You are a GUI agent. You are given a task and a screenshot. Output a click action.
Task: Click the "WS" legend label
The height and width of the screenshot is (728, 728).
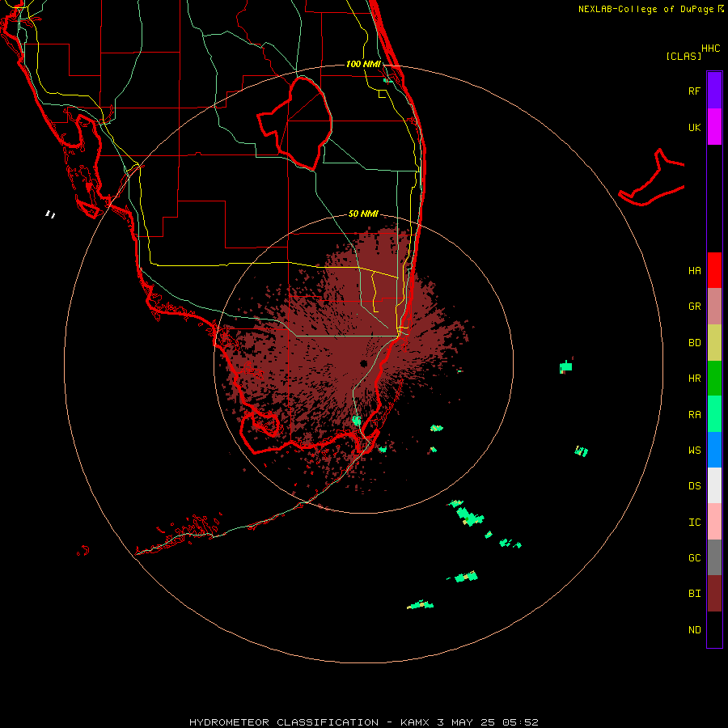pyautogui.click(x=694, y=450)
